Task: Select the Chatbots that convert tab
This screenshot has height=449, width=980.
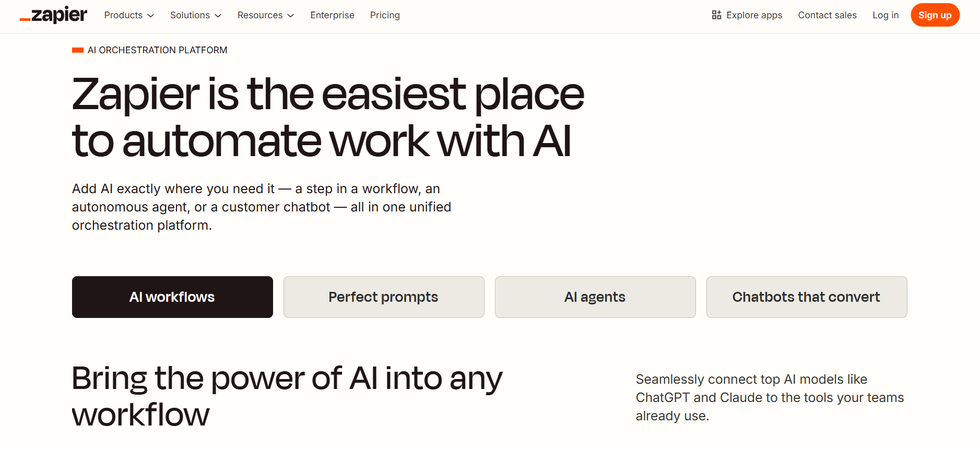Action: (x=807, y=297)
